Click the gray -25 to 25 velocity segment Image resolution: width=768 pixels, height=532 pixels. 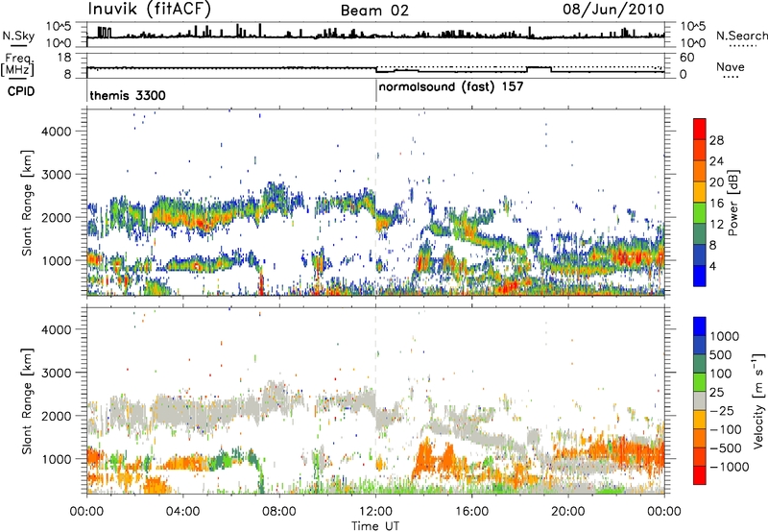pos(700,401)
